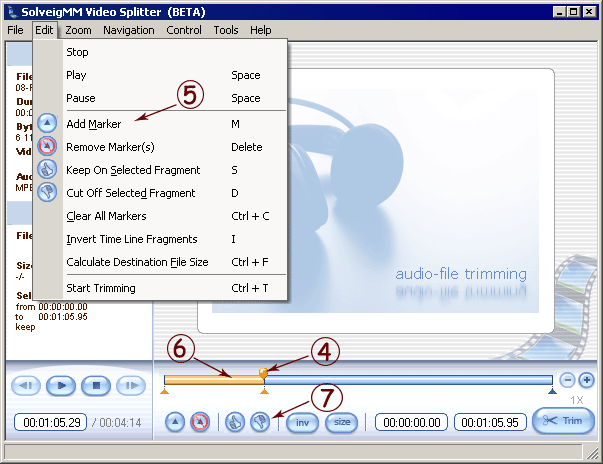Choose Keep On Selected Fragment

(160, 170)
